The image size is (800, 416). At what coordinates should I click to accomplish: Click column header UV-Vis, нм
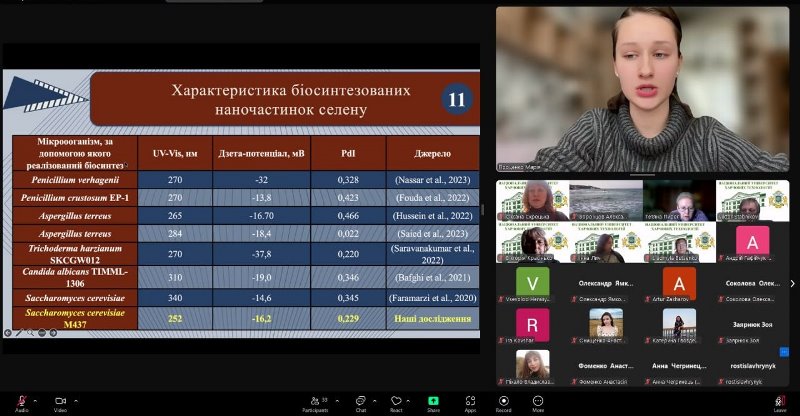175,153
